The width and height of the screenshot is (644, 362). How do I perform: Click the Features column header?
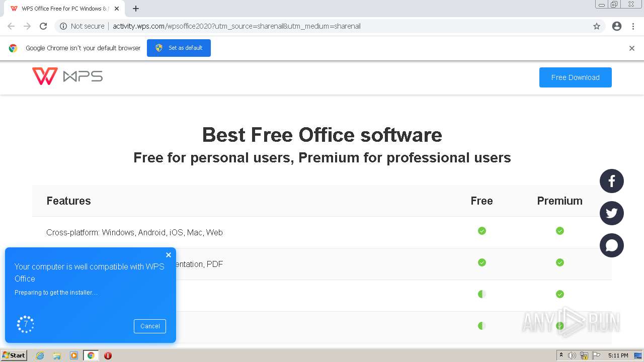click(68, 201)
